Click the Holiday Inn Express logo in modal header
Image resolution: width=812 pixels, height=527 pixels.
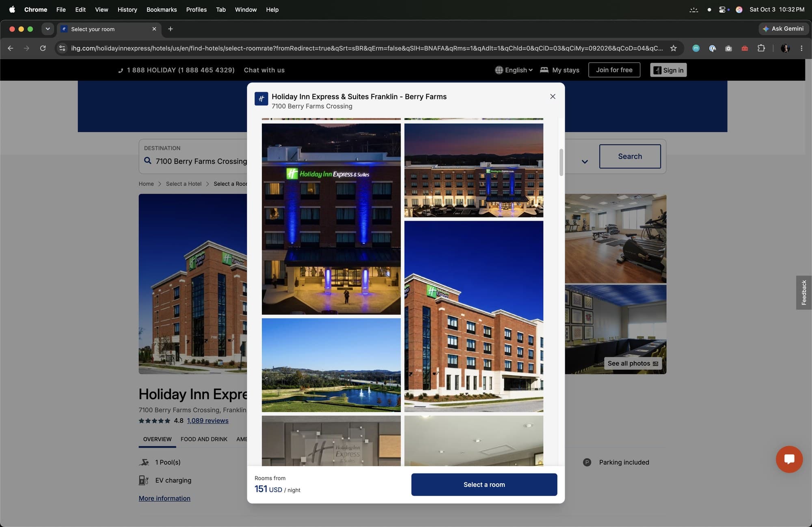(261, 99)
